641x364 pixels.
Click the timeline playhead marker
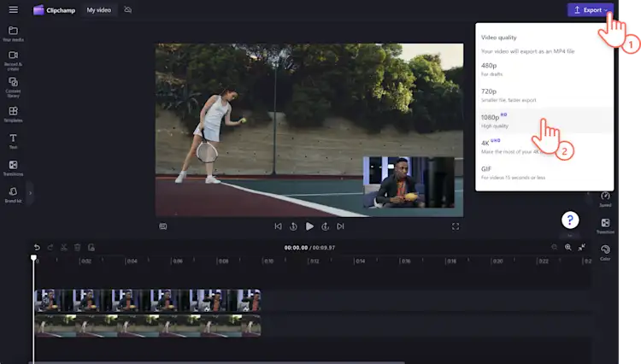tap(33, 258)
